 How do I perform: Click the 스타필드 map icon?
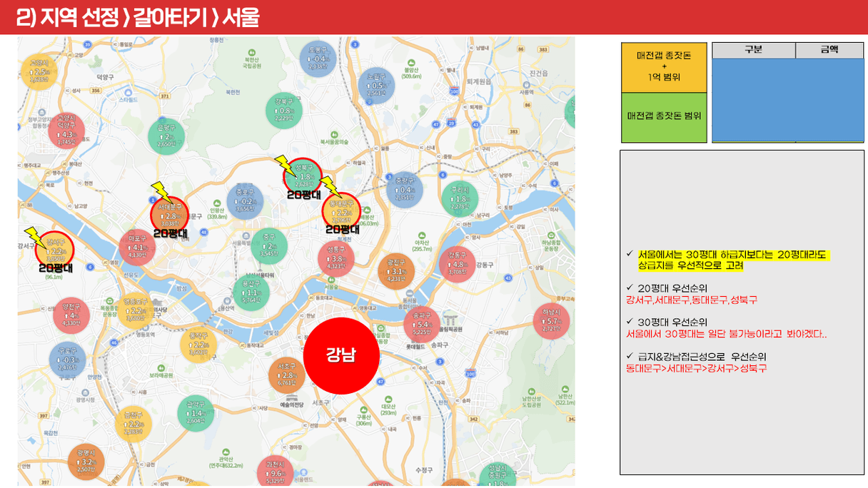pyautogui.click(x=129, y=93)
